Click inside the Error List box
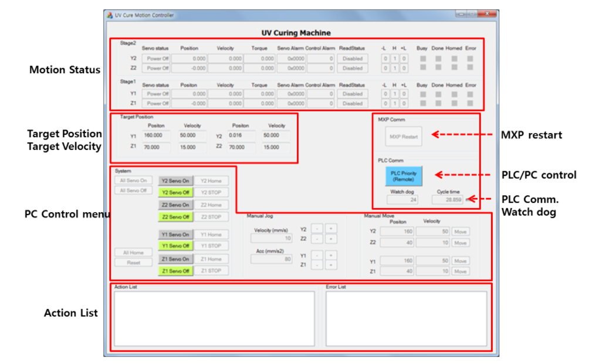592x364 pixels. click(x=406, y=318)
